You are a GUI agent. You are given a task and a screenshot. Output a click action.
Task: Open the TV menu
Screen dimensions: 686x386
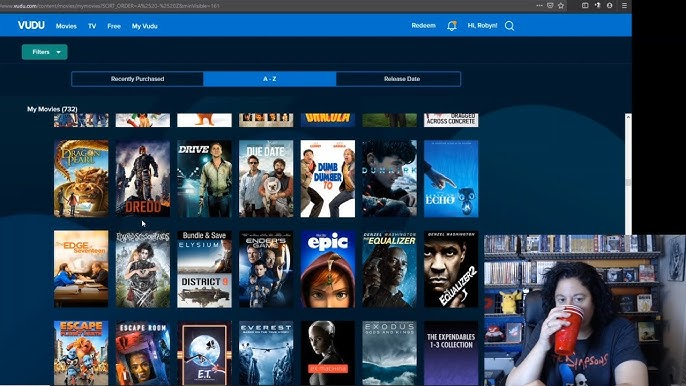[92, 26]
